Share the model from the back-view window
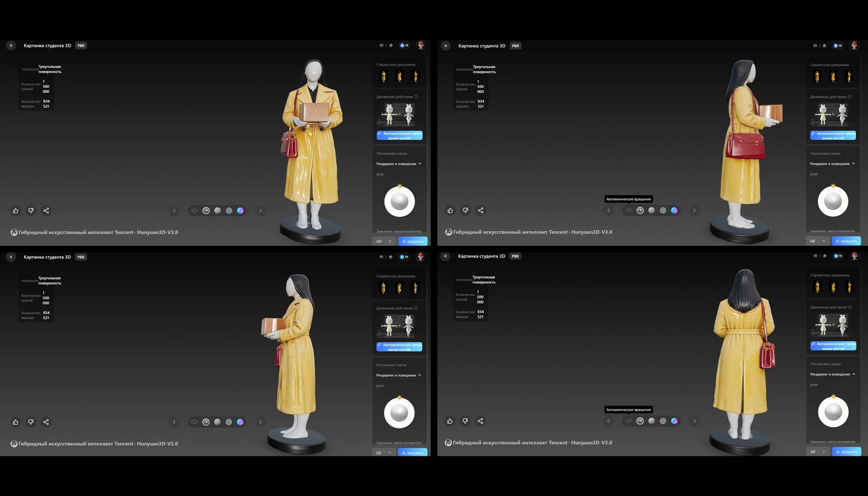The width and height of the screenshot is (868, 496). [x=480, y=421]
